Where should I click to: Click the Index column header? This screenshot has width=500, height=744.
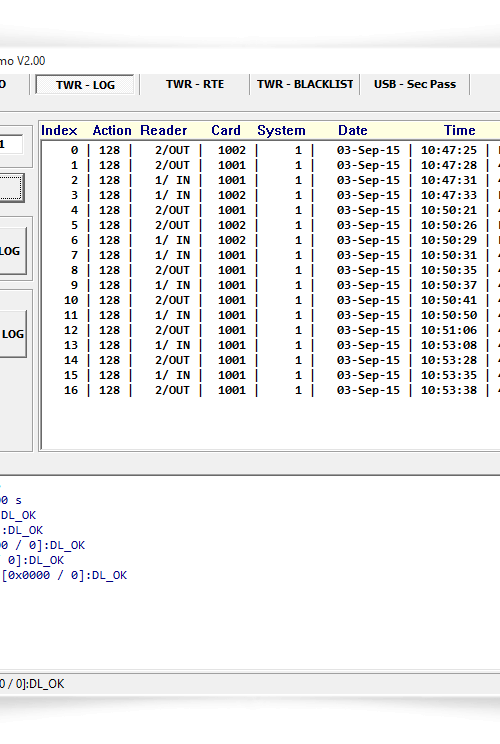click(x=59, y=130)
